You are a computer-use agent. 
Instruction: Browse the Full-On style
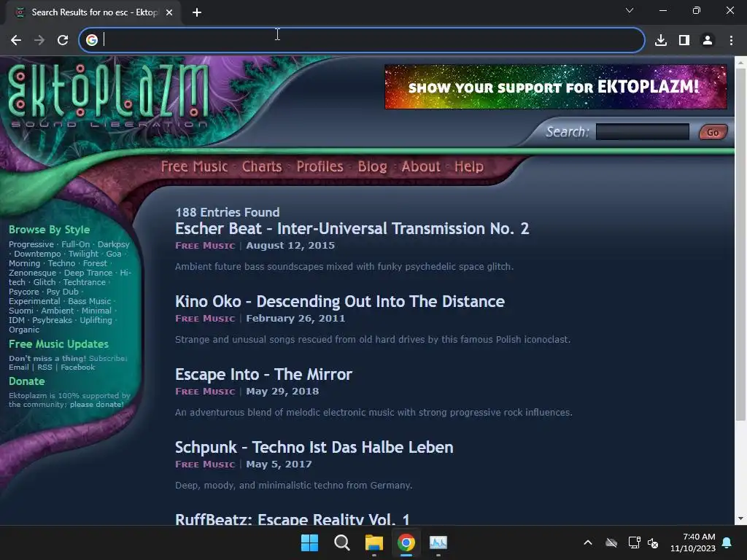[75, 244]
